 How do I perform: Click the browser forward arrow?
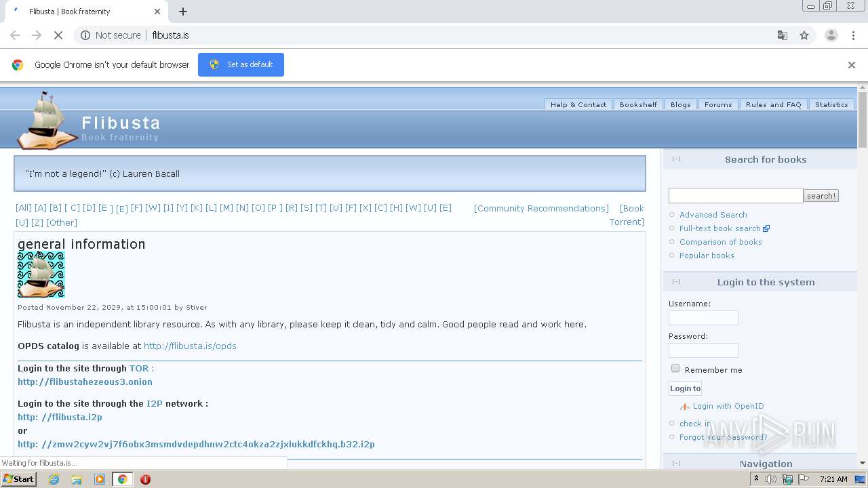pyautogui.click(x=37, y=35)
